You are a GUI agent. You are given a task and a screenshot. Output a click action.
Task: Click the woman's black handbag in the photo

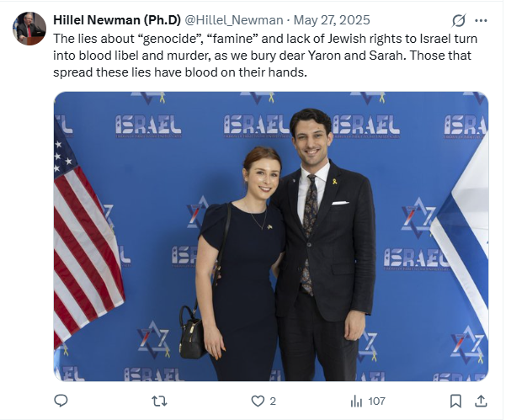[193, 332]
